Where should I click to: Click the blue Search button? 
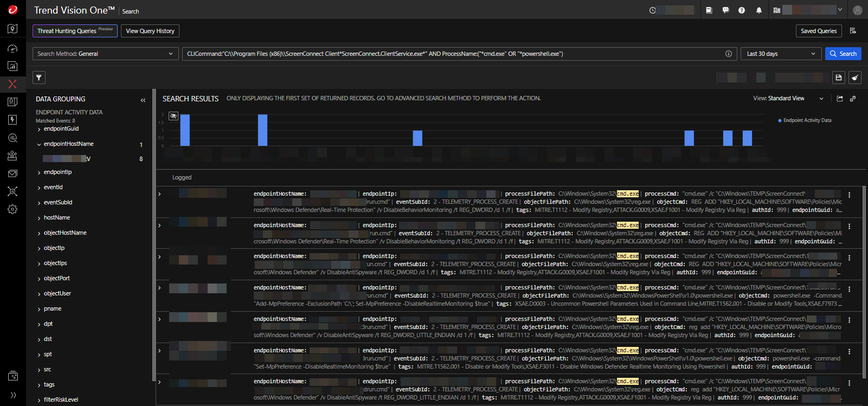click(843, 54)
